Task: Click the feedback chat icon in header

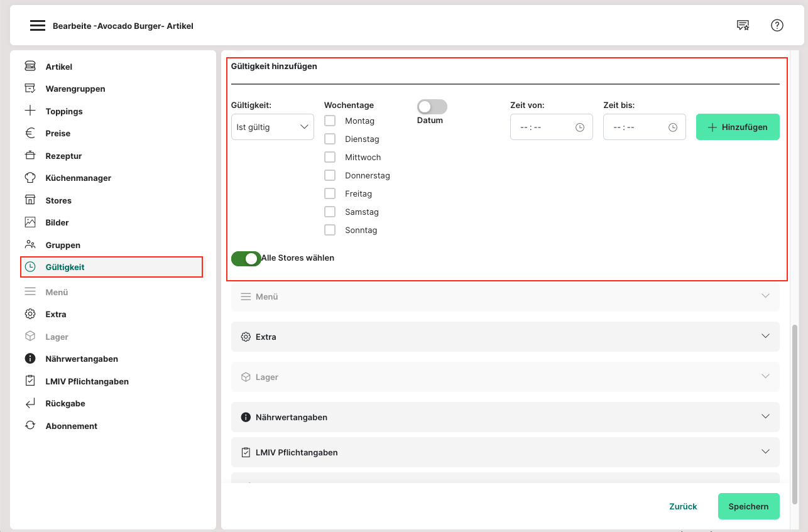Action: (x=743, y=25)
